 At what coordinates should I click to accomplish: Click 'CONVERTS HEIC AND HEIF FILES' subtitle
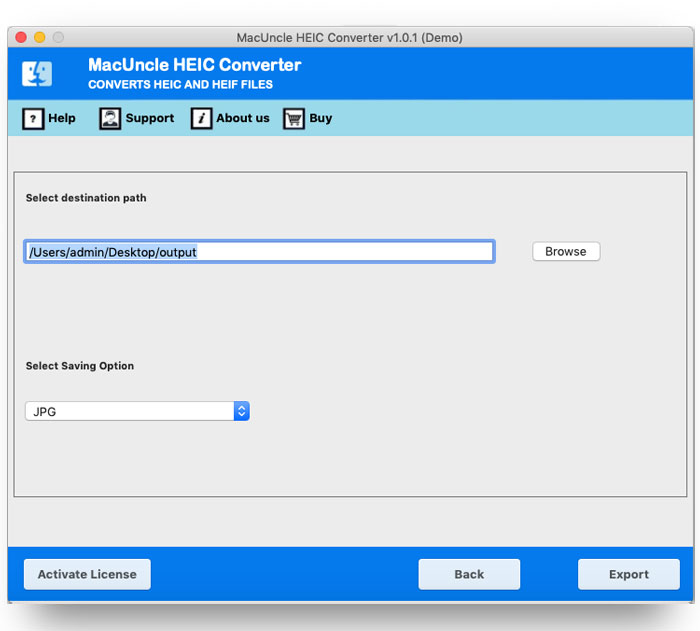180,84
